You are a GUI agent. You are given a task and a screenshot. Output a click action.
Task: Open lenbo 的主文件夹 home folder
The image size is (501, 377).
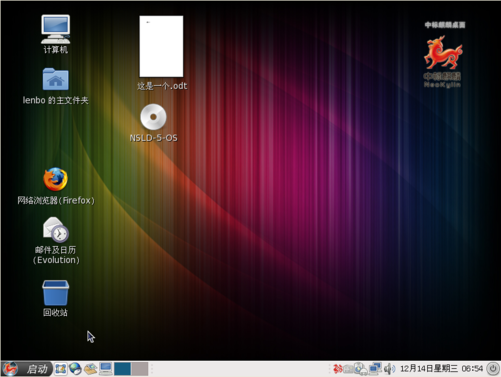click(x=55, y=86)
